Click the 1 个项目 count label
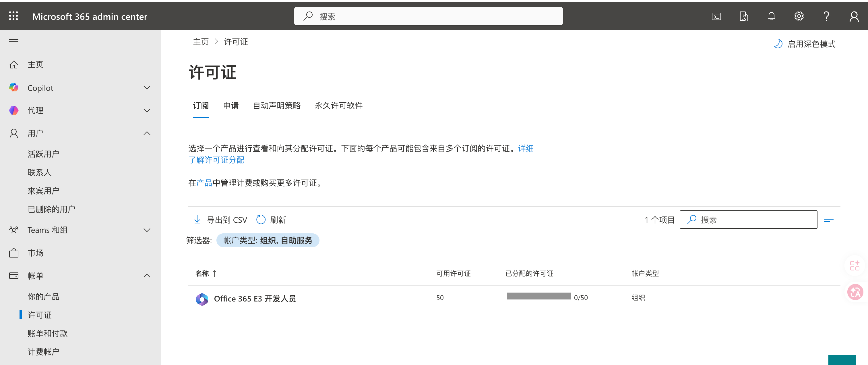 pyautogui.click(x=659, y=220)
